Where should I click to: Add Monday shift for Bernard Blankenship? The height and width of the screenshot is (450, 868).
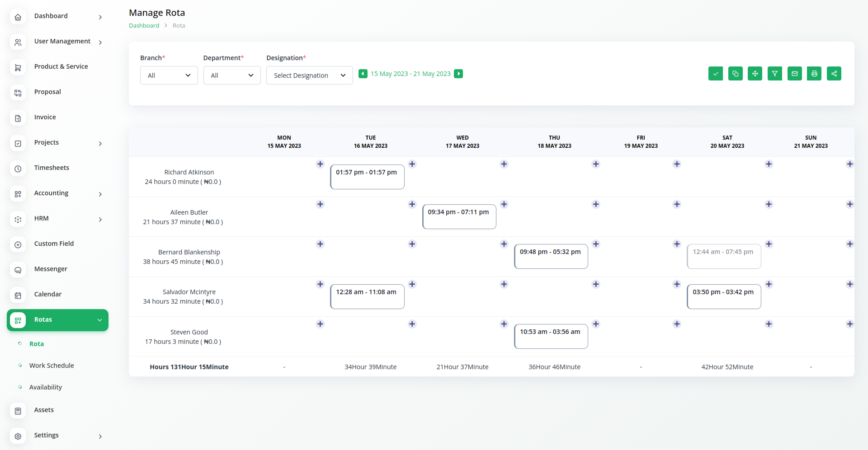tap(320, 244)
